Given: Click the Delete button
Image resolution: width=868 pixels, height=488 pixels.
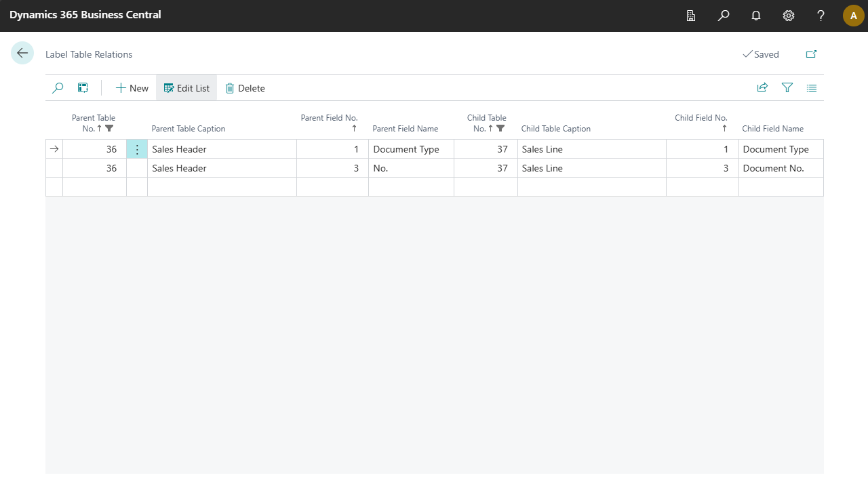Looking at the screenshot, I should [x=245, y=88].
